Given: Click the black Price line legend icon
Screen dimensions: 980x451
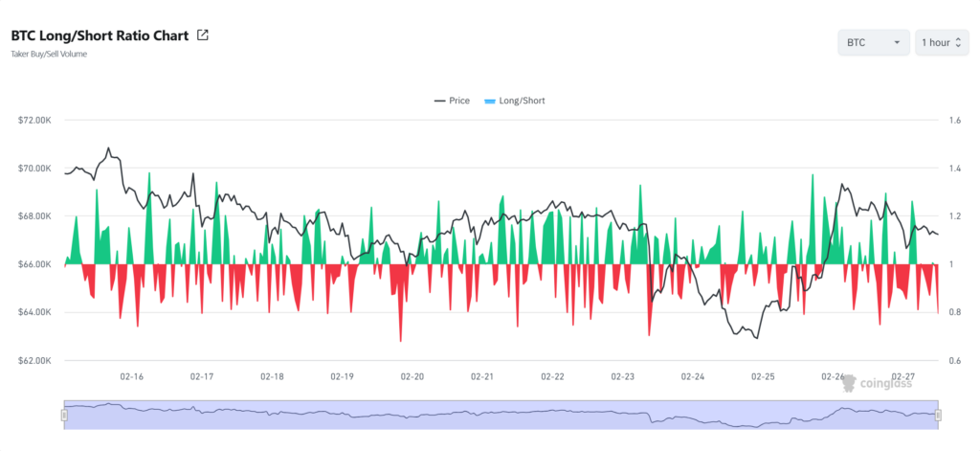Looking at the screenshot, I should 439,101.
